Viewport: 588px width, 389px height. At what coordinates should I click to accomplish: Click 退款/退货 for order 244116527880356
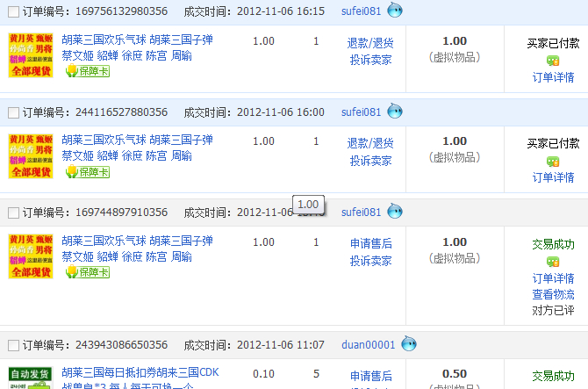(x=370, y=143)
